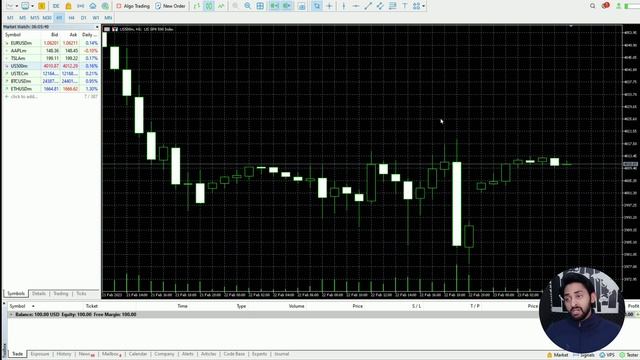Select the text label tool
Viewport: 640px width, 360px height.
(x=405, y=6)
